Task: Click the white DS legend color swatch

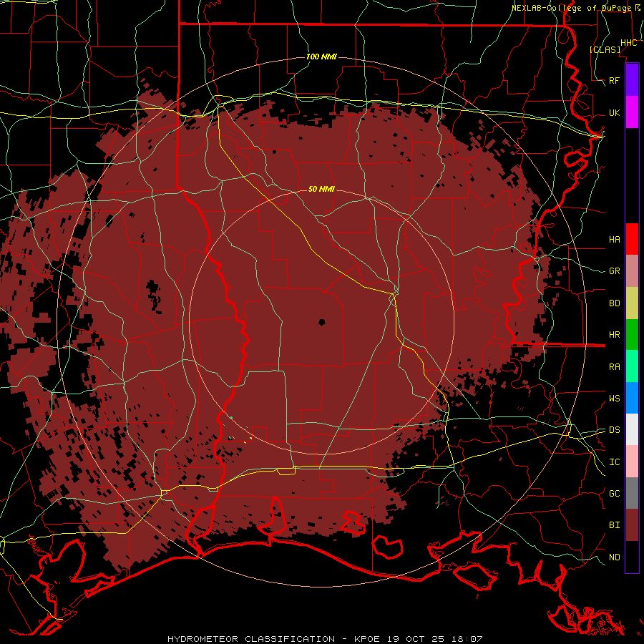Action: point(632,429)
